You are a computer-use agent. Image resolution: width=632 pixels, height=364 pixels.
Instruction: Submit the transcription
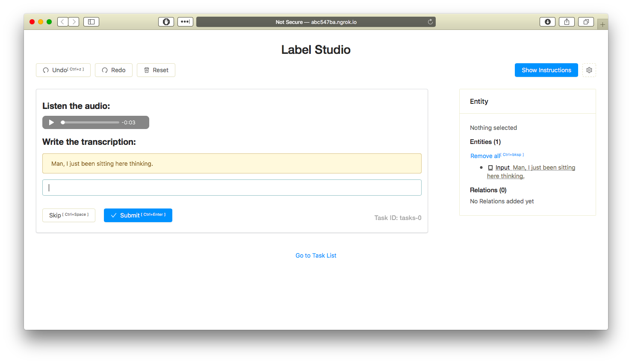(x=138, y=215)
